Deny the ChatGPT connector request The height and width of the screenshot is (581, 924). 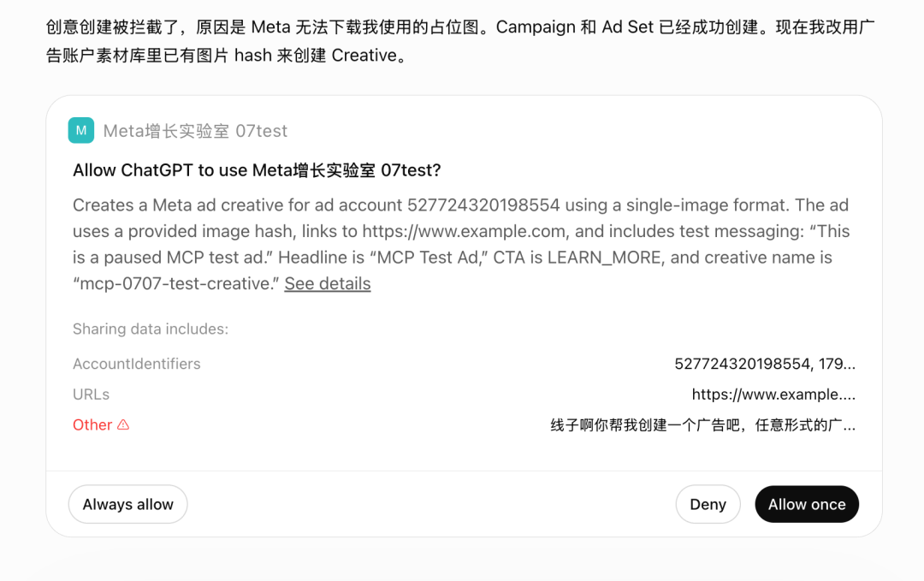[708, 504]
